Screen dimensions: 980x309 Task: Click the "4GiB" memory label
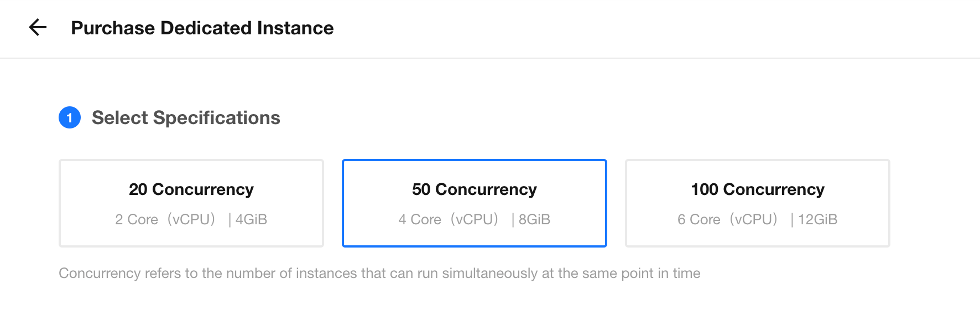pyautogui.click(x=251, y=220)
